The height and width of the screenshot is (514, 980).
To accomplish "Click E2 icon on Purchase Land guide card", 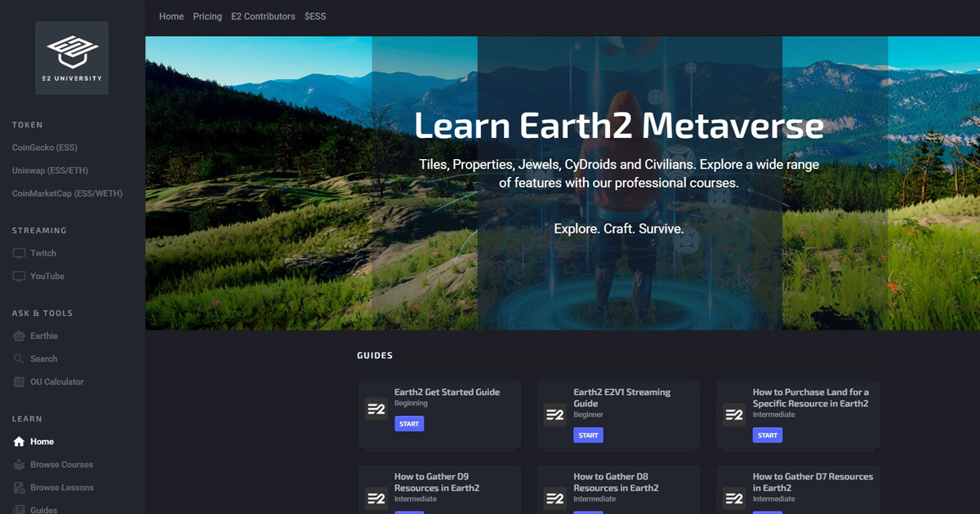I will pos(734,414).
